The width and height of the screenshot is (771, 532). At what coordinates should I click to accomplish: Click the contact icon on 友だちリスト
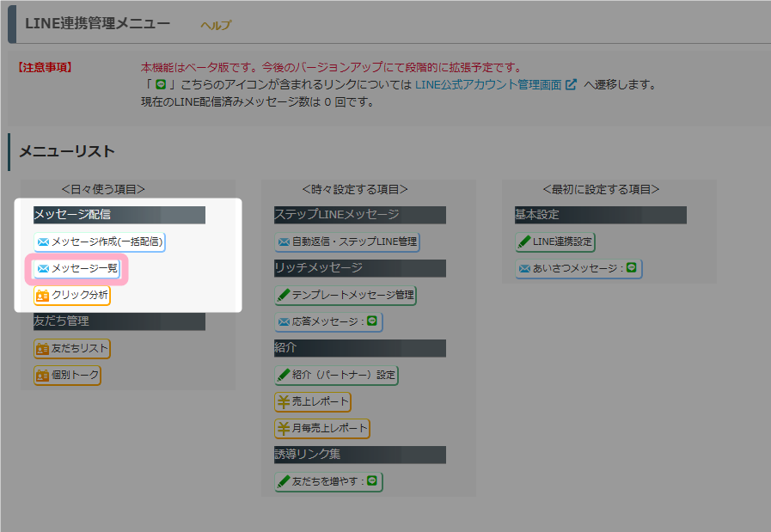point(43,349)
